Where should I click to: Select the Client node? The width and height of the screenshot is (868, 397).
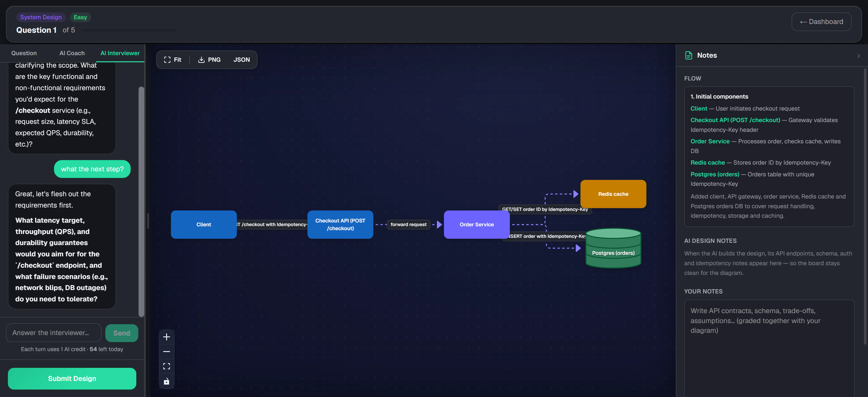pos(203,224)
